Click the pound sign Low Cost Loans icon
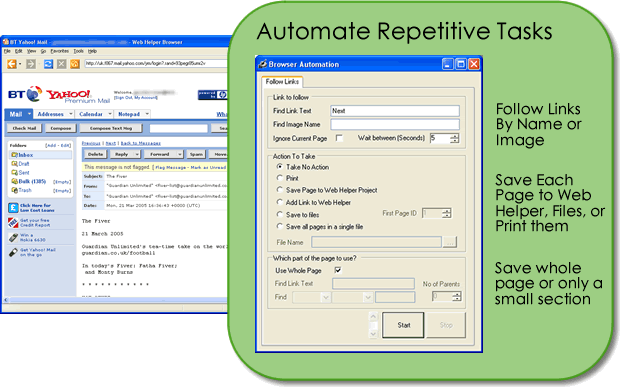Viewport: 621px width, 388px height. (13, 208)
